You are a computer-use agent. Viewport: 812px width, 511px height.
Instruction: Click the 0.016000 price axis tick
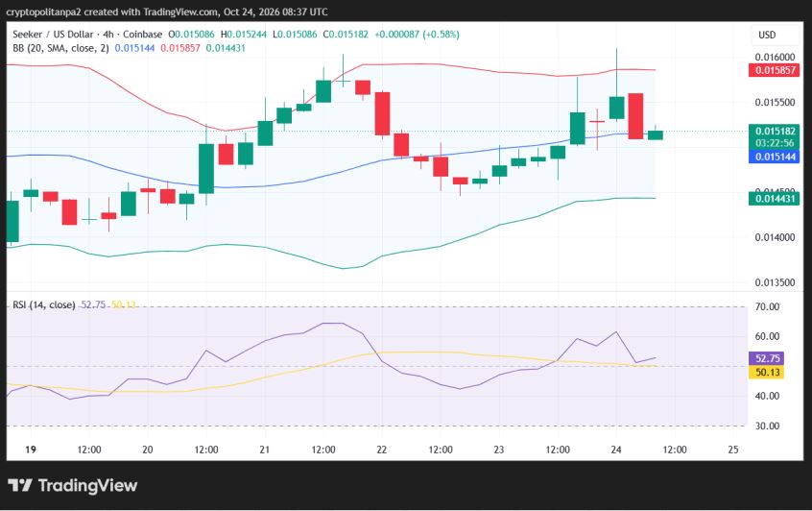pos(775,57)
